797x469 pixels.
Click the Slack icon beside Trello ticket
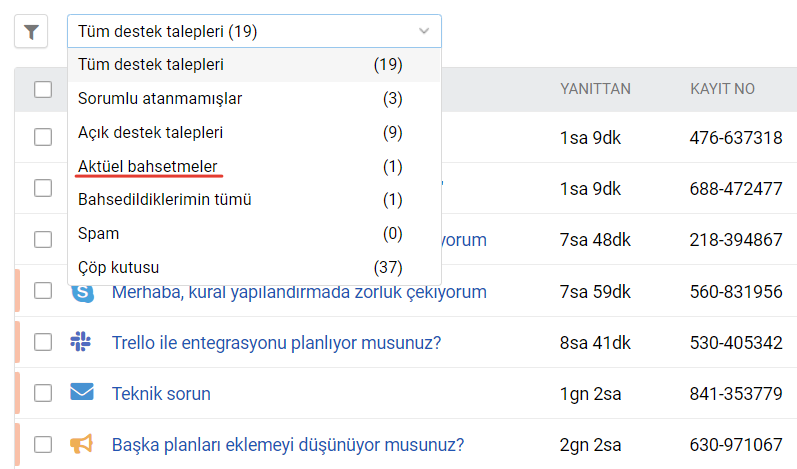[82, 342]
